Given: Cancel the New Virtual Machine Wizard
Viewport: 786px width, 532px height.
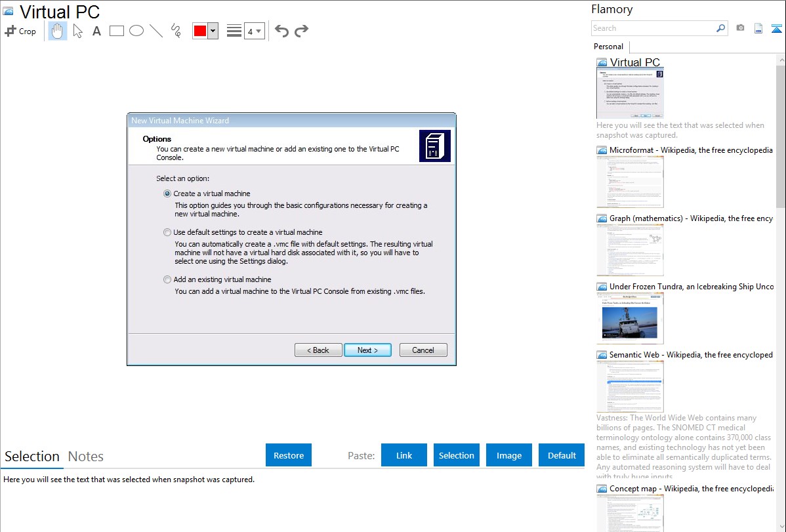Looking at the screenshot, I should pos(423,350).
